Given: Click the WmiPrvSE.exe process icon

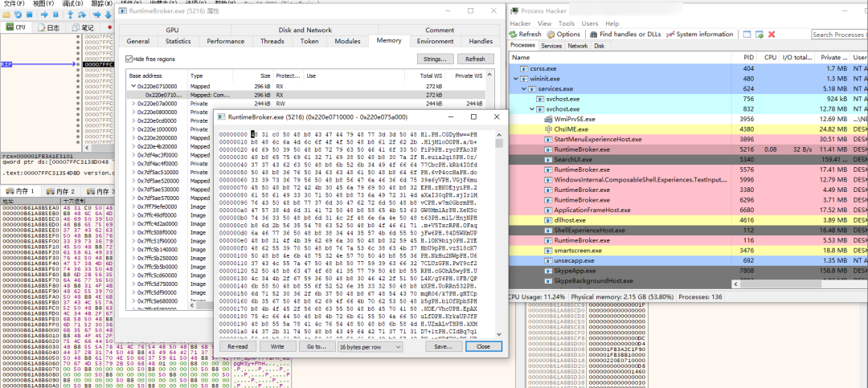Looking at the screenshot, I should tap(549, 119).
